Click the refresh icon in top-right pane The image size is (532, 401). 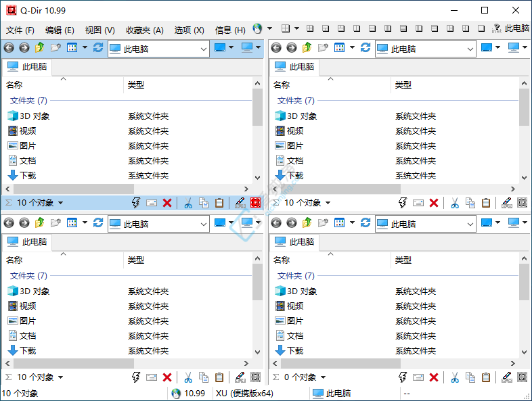365,48
